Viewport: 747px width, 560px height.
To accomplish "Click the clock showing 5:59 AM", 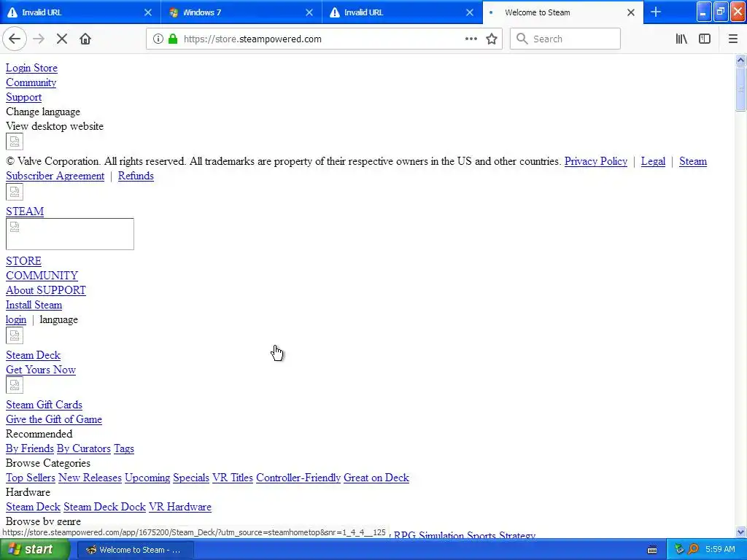I will pos(720,550).
